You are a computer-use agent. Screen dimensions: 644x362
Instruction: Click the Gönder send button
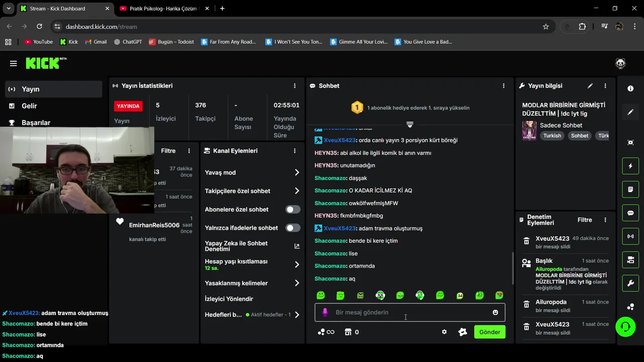point(490,332)
